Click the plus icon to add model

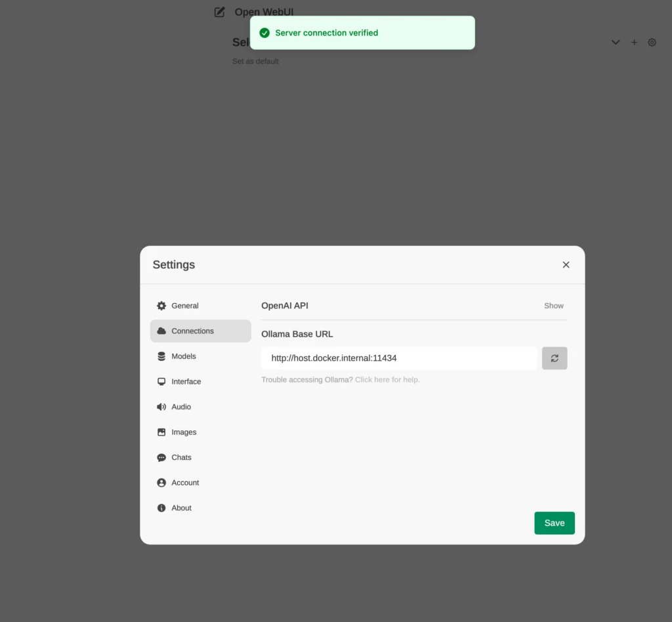point(634,43)
